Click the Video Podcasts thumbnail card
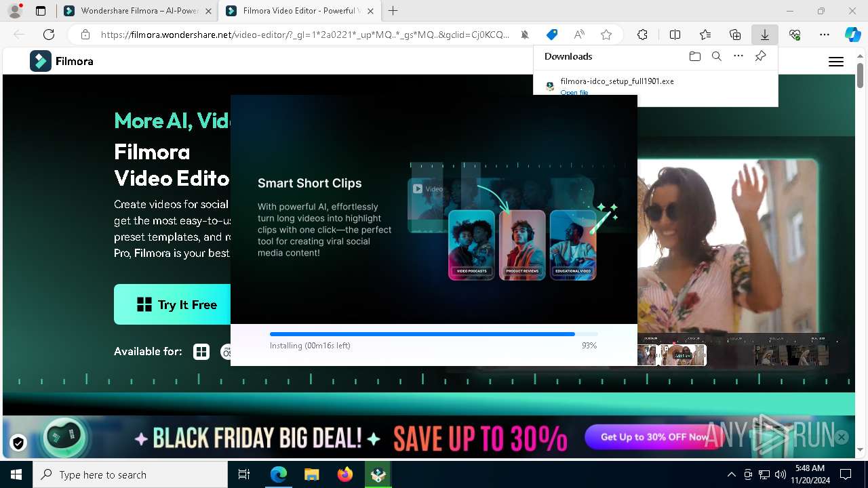Image resolution: width=868 pixels, height=488 pixels. 471,245
